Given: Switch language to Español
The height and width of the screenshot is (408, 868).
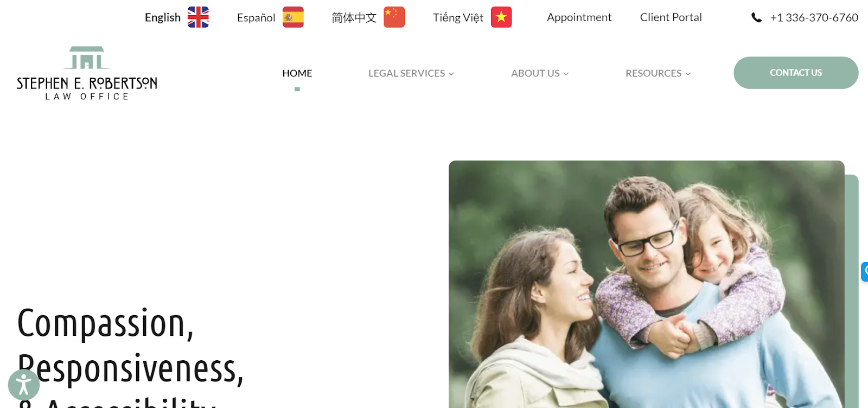Looking at the screenshot, I should pyautogui.click(x=256, y=17).
